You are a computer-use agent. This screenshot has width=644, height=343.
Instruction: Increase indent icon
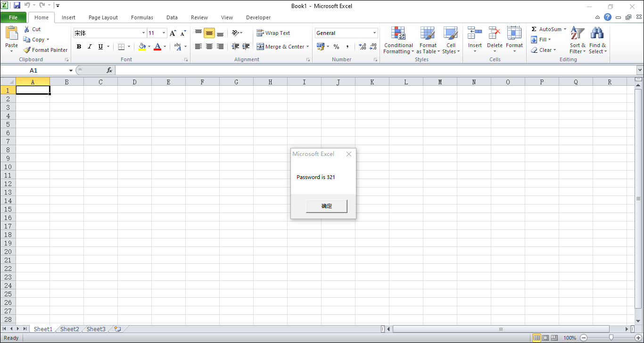tap(246, 47)
